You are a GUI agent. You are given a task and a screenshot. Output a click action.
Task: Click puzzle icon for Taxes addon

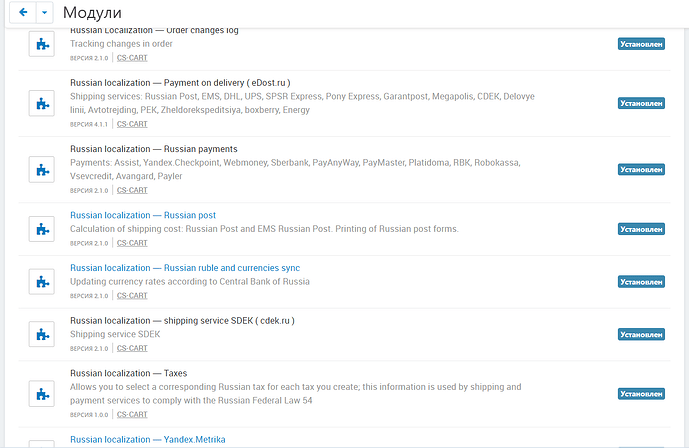point(42,393)
